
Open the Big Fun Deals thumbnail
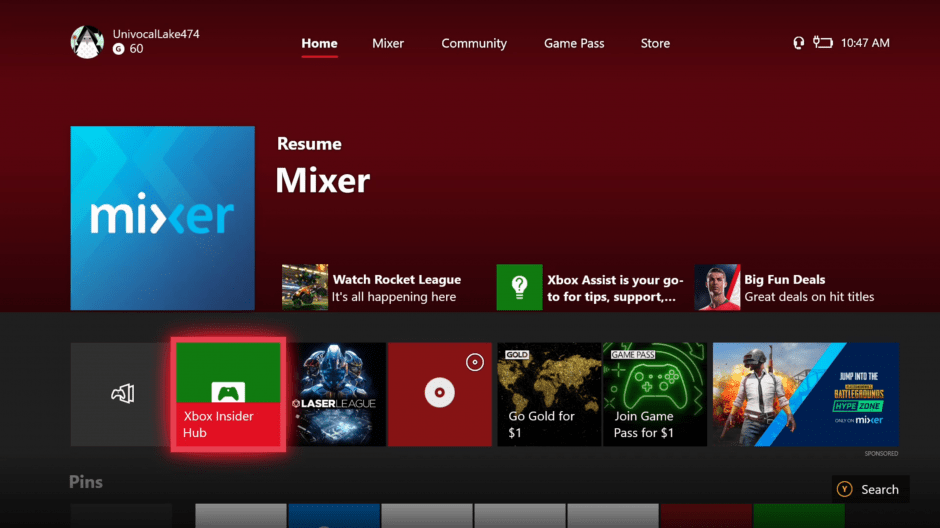click(718, 287)
